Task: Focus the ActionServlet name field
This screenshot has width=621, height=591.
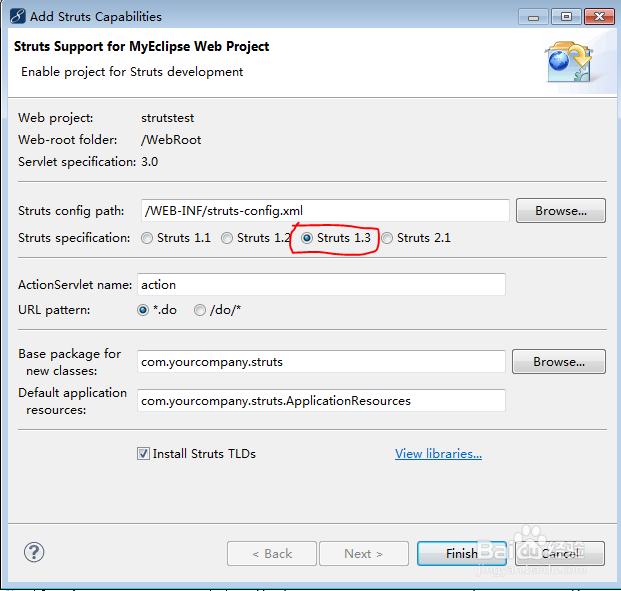Action: [321, 284]
